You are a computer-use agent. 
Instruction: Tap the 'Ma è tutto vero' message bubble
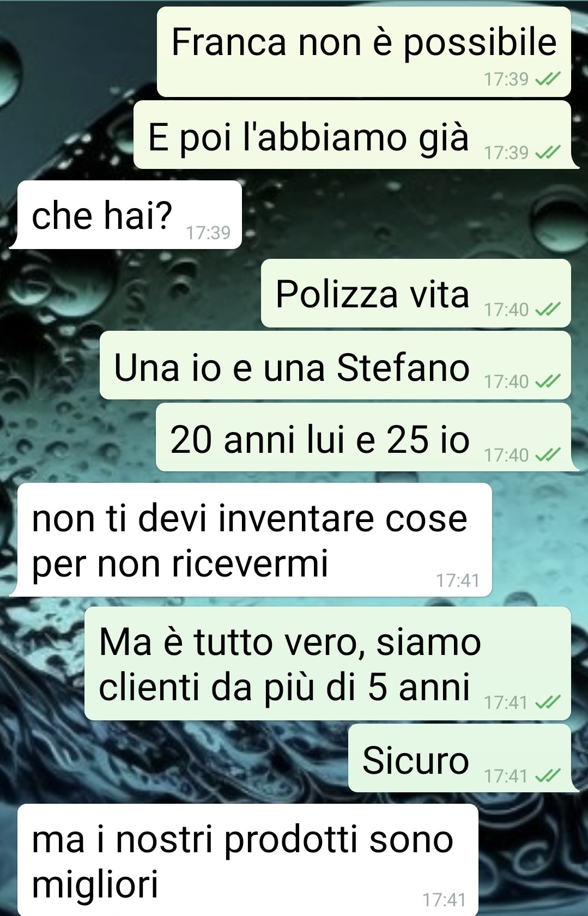tap(328, 664)
